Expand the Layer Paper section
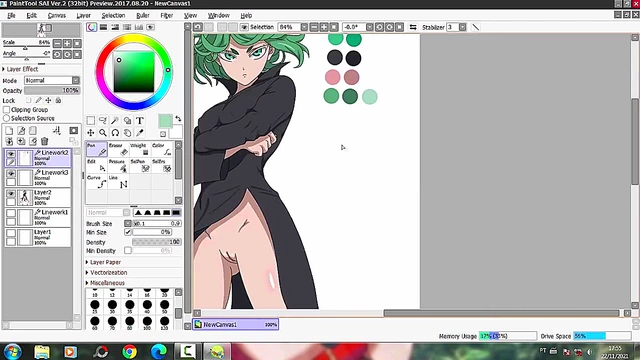Viewport: 640px width, 360px height. tap(103, 262)
